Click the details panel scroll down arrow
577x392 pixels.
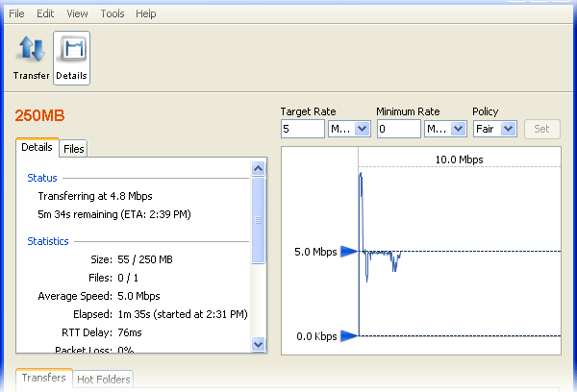click(257, 344)
